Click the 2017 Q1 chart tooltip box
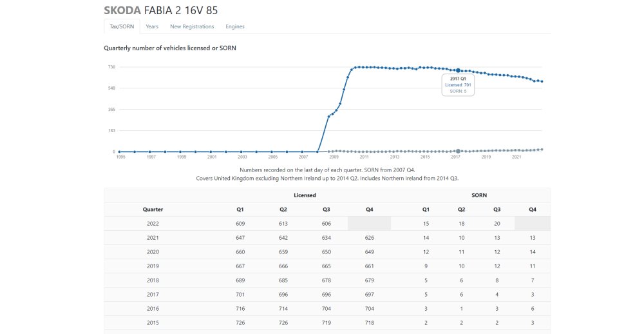Screen dimensions: 644x334 click(458, 85)
